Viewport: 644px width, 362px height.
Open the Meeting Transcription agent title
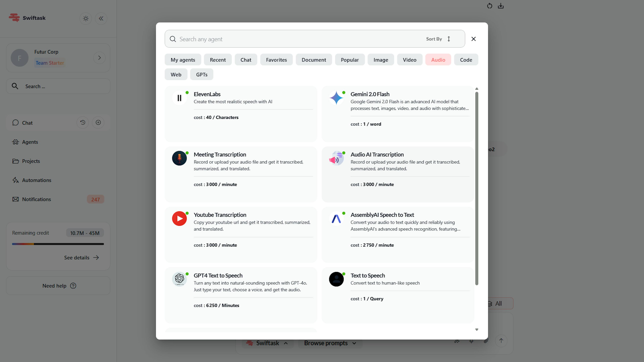click(220, 154)
